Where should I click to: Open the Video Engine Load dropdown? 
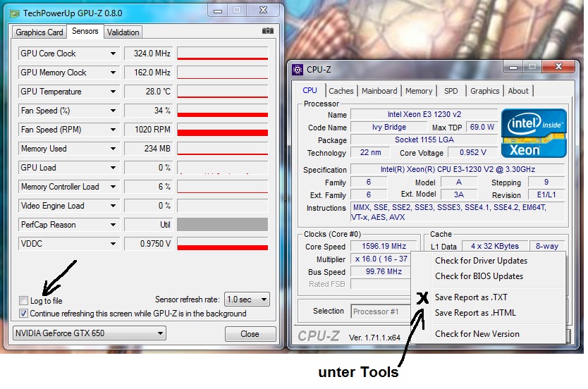[x=113, y=206]
